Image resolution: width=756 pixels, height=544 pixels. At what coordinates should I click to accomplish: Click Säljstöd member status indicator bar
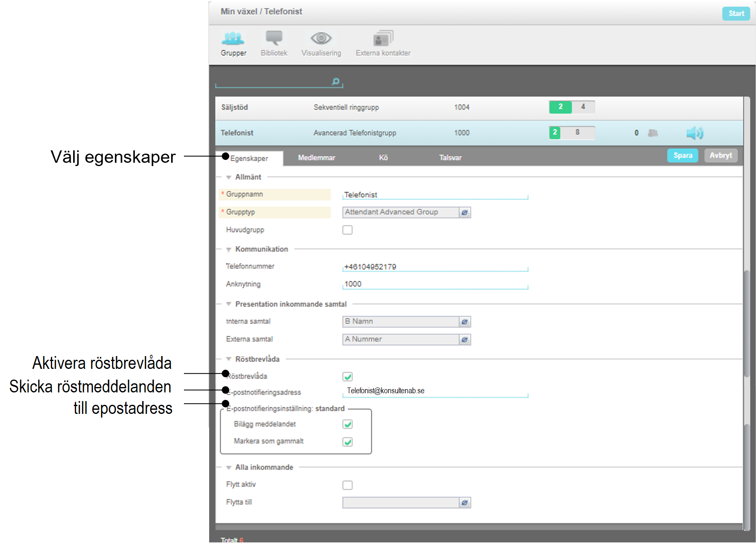(x=572, y=107)
